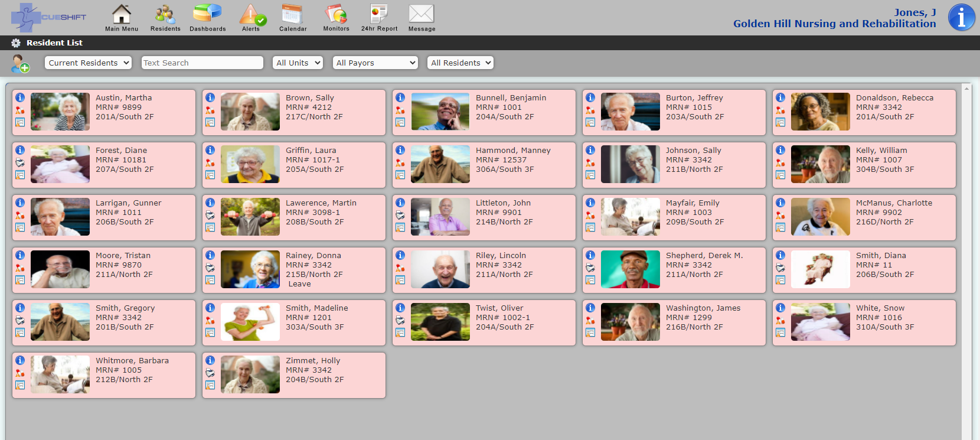Click the resident list scrollbar up arrow
Image resolution: width=980 pixels, height=440 pixels.
click(966, 89)
